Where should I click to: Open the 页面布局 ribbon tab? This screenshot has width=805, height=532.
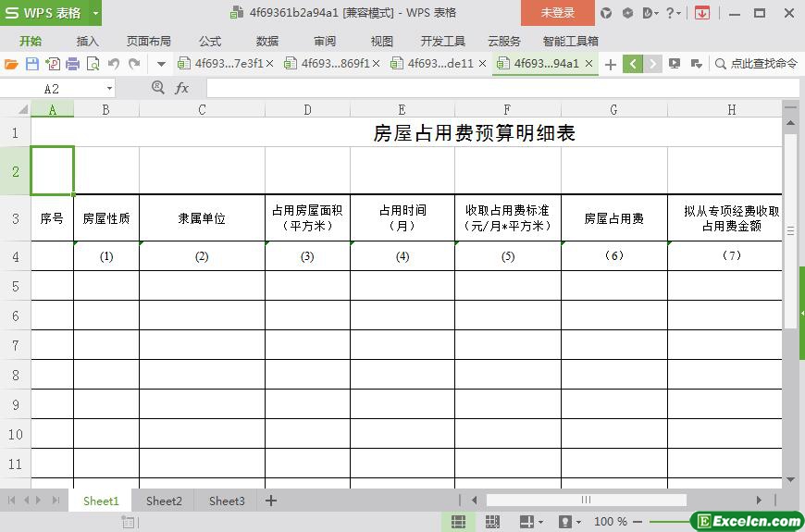149,41
